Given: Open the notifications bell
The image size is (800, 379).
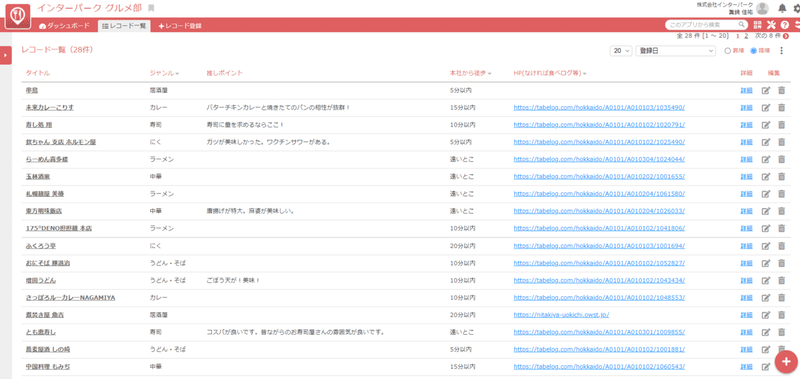Looking at the screenshot, I should point(782,8).
